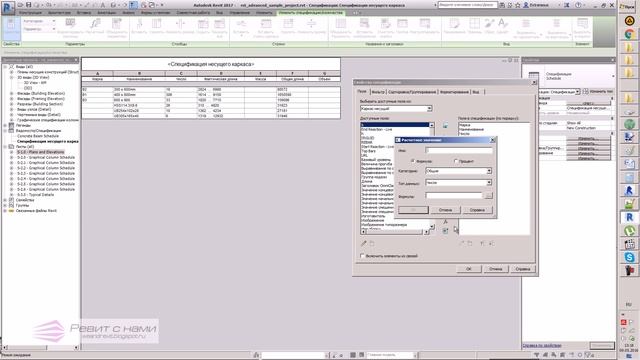Click Отмена in the calculated value dialog
This screenshot has width=640, height=360.
445,210
